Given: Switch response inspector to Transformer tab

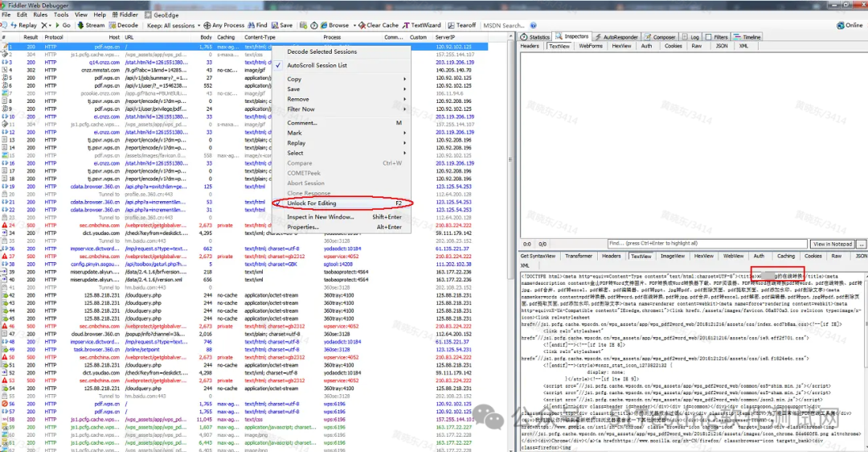Looking at the screenshot, I should [x=579, y=256].
